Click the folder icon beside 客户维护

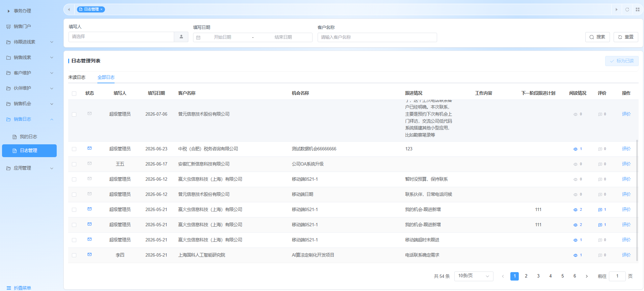coord(8,73)
